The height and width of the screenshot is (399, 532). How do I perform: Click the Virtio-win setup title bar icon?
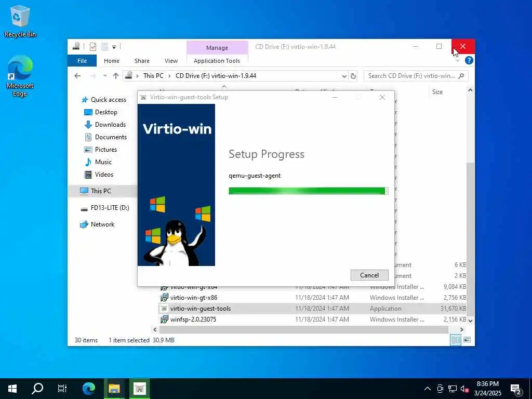point(143,97)
